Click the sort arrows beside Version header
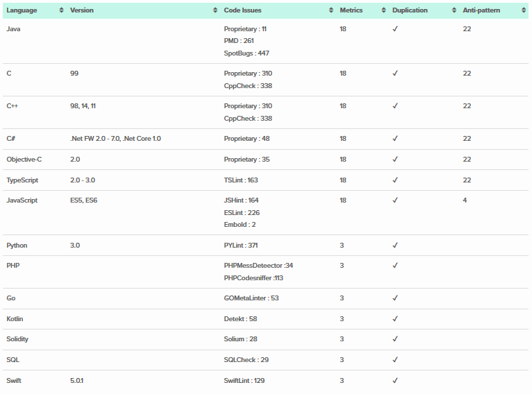This screenshot has width=532, height=394. pyautogui.click(x=215, y=10)
